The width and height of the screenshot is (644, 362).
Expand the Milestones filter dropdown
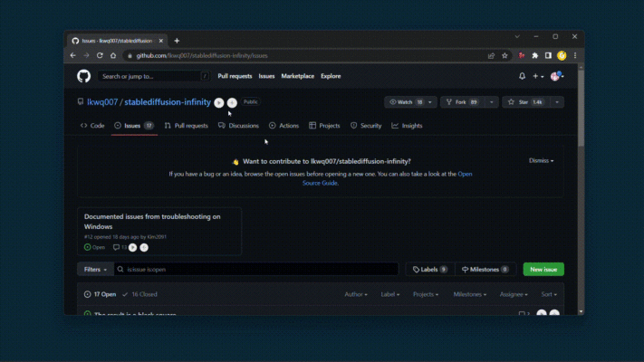[x=469, y=294]
